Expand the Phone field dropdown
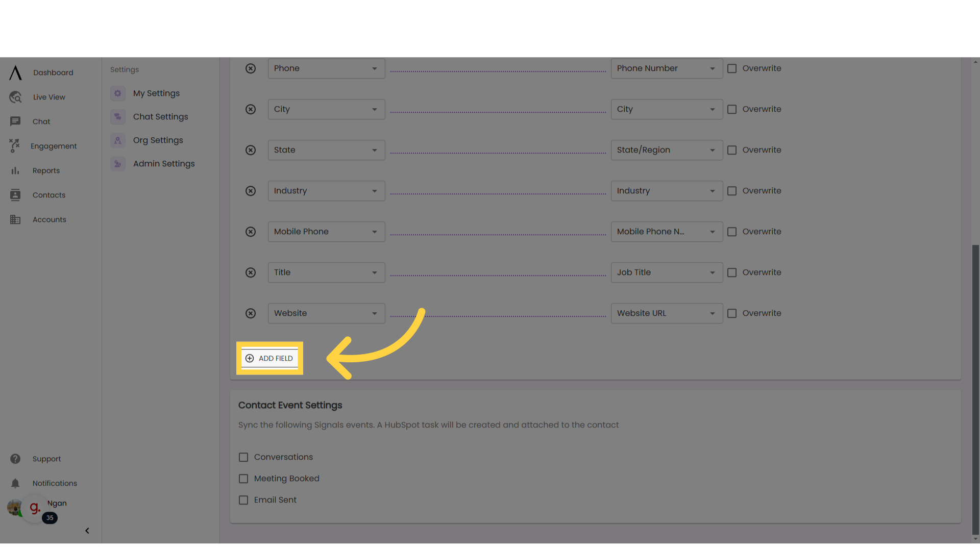Screen dimensions: 980x551 pos(374,68)
